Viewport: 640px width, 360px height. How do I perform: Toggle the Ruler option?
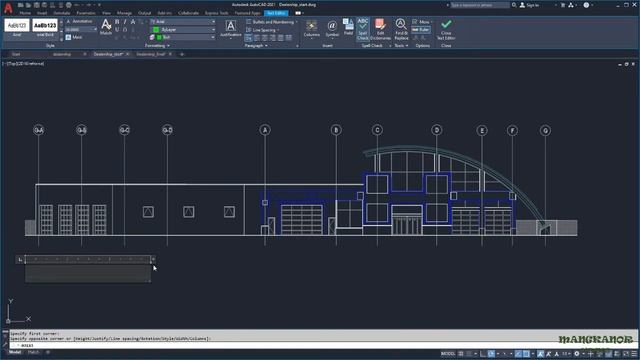point(421,30)
